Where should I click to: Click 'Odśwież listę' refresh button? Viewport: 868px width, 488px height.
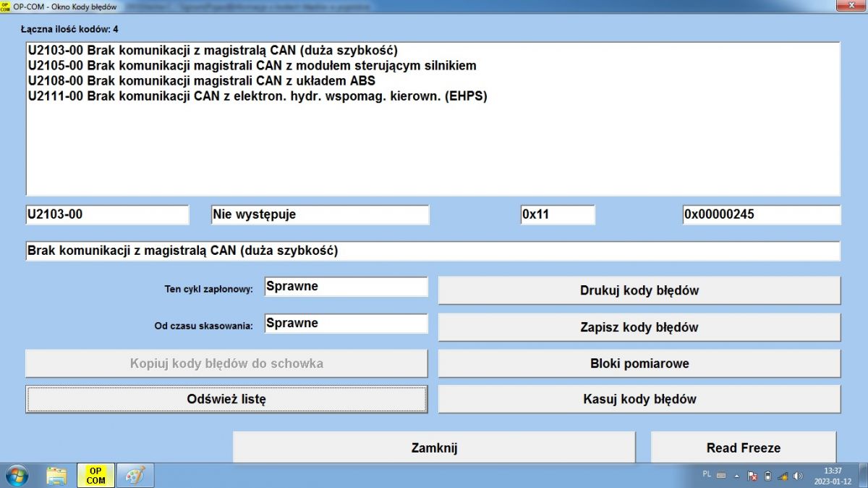[x=226, y=399]
